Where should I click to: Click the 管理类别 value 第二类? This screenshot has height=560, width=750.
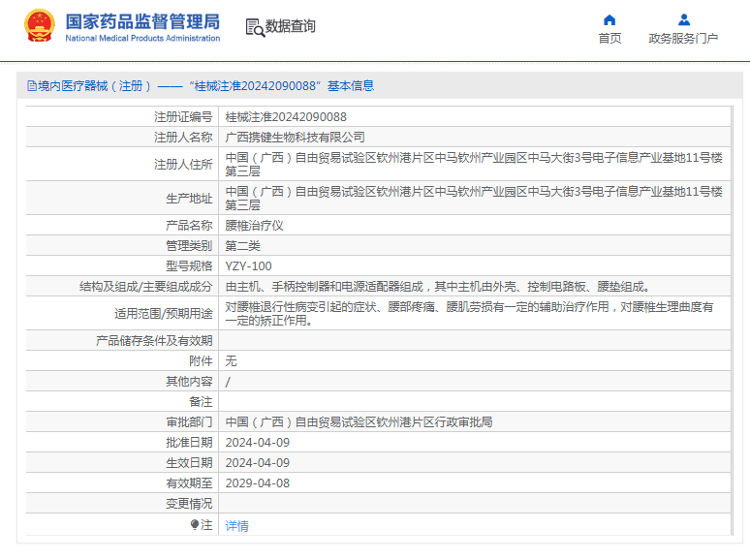click(243, 246)
